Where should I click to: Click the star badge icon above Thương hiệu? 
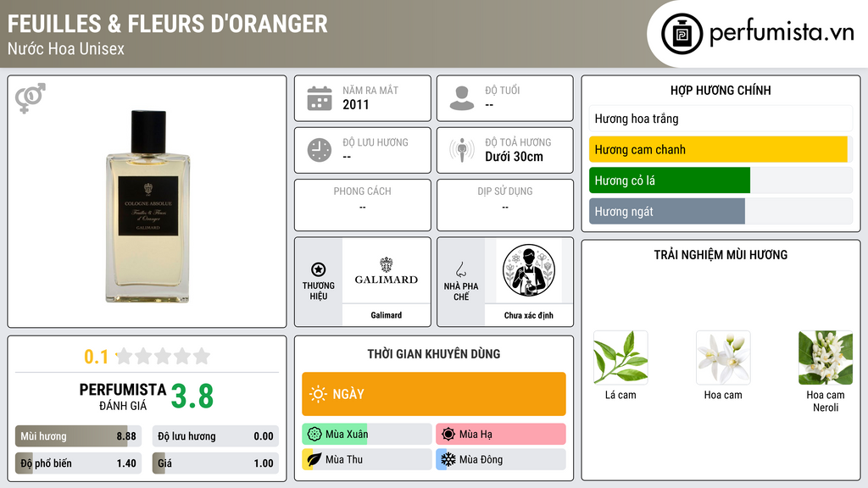[319, 269]
